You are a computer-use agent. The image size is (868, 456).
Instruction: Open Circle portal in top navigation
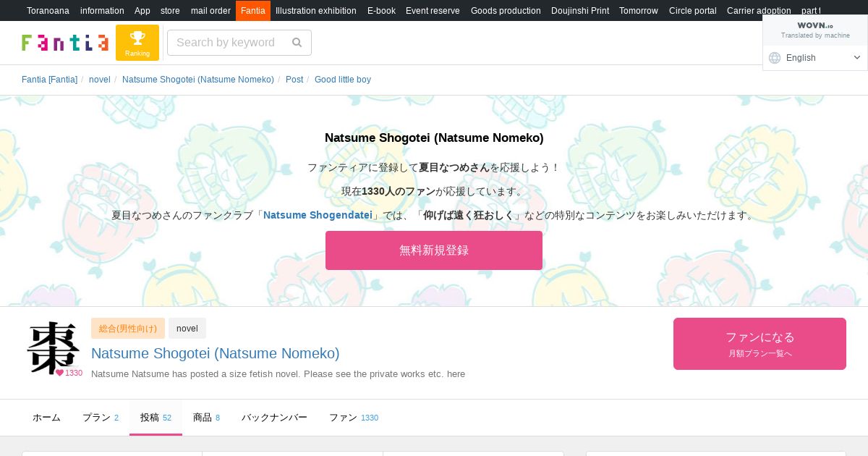click(693, 11)
